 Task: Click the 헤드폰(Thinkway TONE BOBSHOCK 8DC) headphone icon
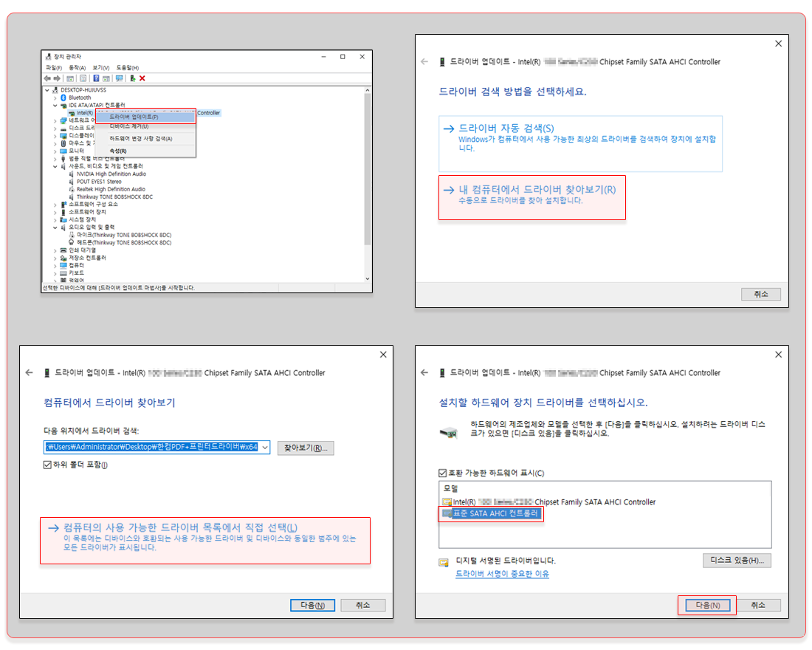(71, 242)
